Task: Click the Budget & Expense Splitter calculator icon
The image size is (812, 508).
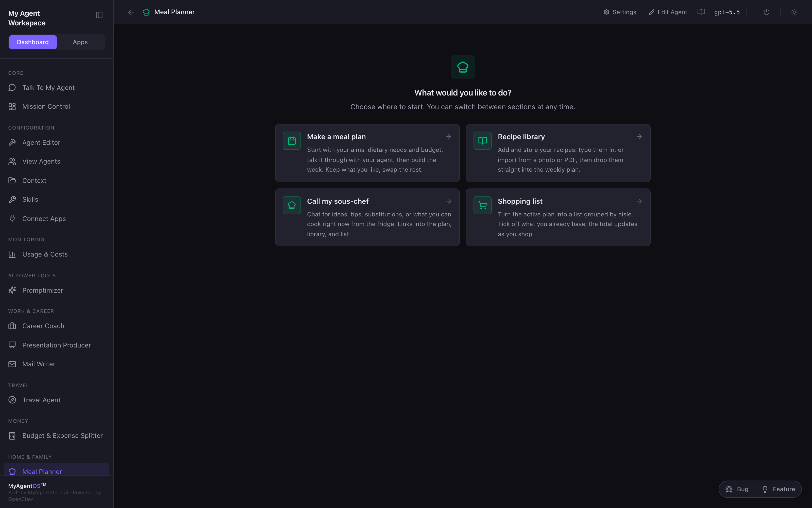Action: tap(12, 436)
